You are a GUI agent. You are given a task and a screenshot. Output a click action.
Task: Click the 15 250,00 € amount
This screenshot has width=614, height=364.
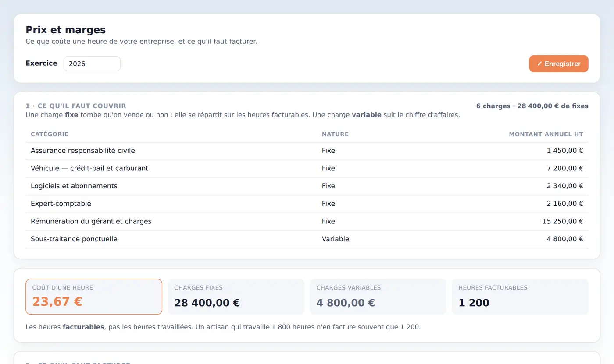click(x=563, y=221)
